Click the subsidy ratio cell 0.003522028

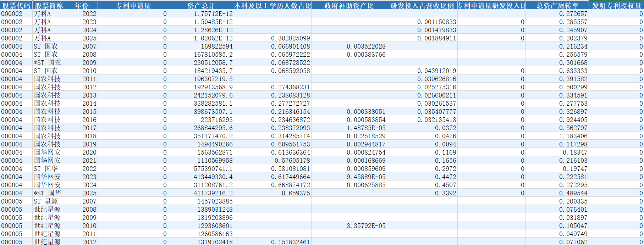click(349, 46)
